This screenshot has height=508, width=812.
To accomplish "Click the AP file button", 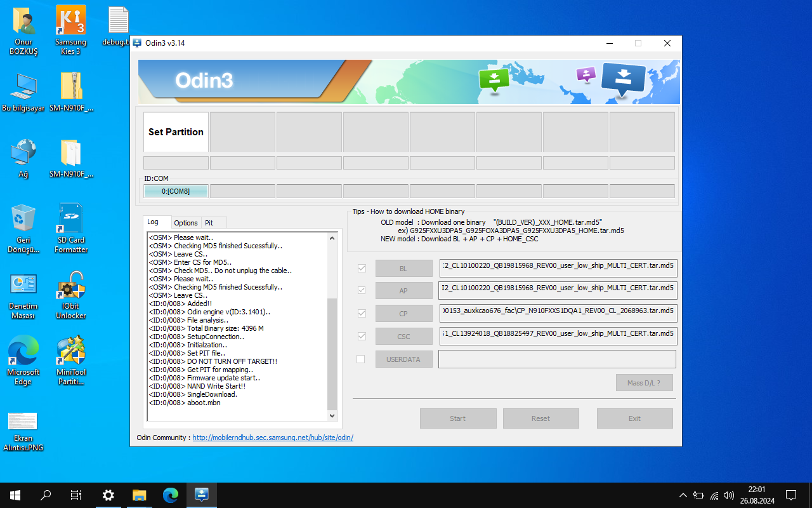I will click(x=404, y=291).
